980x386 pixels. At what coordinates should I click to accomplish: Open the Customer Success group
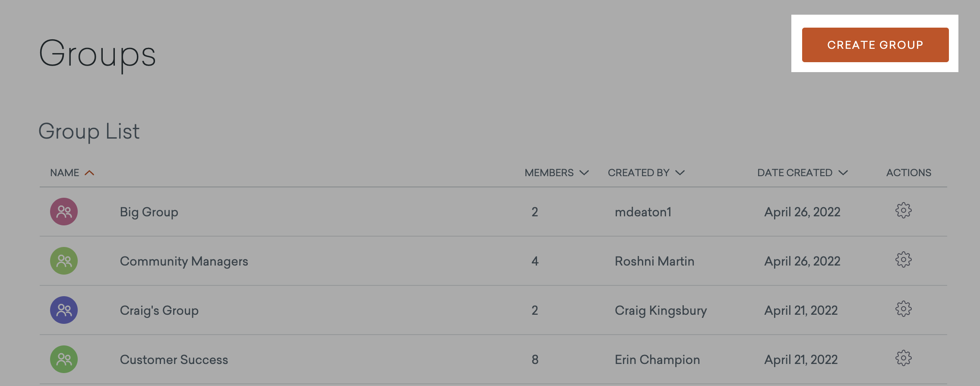coord(174,360)
